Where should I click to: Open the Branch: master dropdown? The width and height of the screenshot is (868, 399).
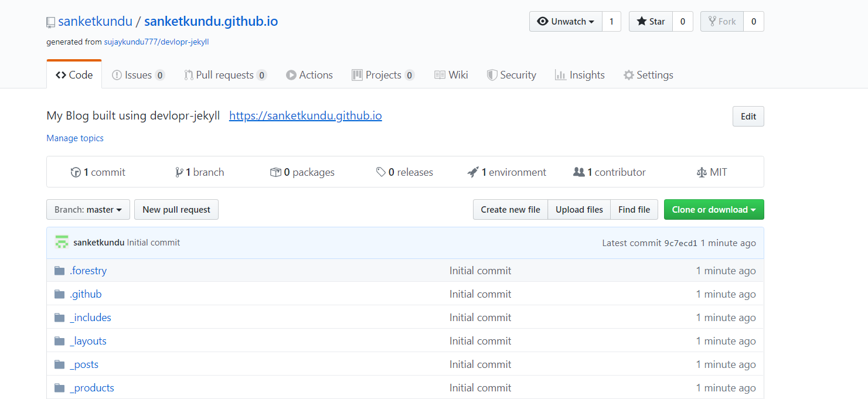[88, 209]
